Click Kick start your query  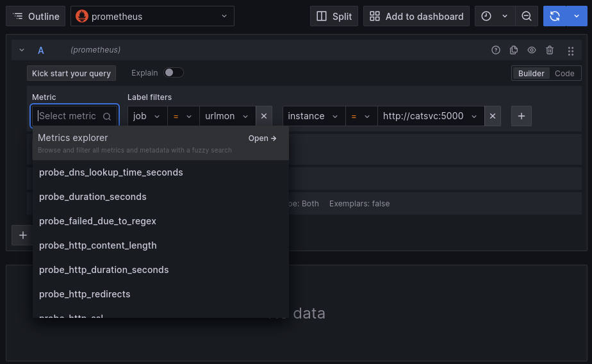pyautogui.click(x=71, y=73)
